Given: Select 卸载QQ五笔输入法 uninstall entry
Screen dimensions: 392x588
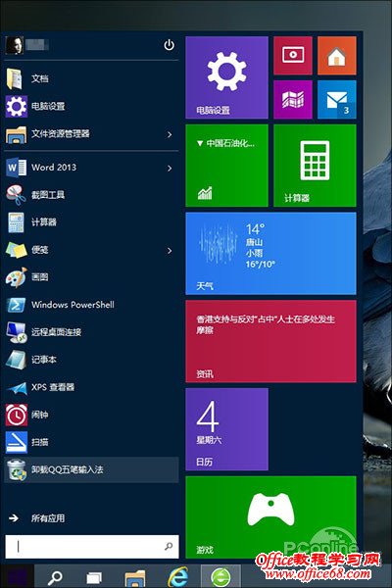Looking at the screenshot, I should click(x=91, y=469).
